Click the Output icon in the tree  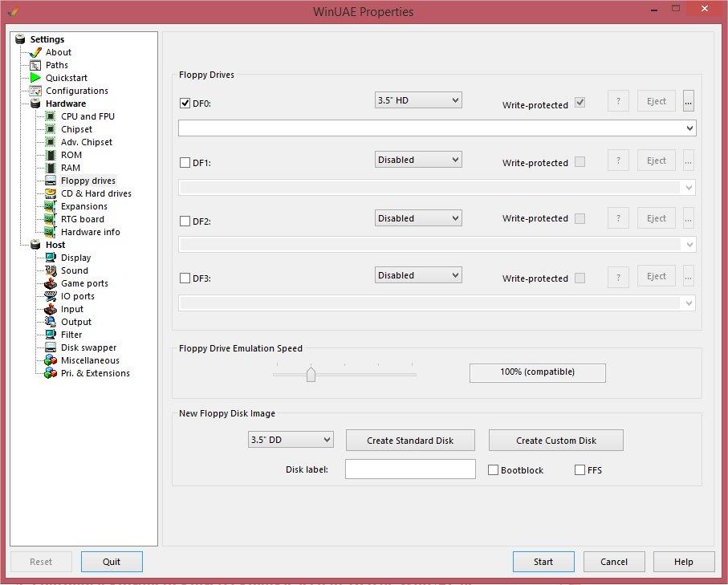(x=50, y=322)
